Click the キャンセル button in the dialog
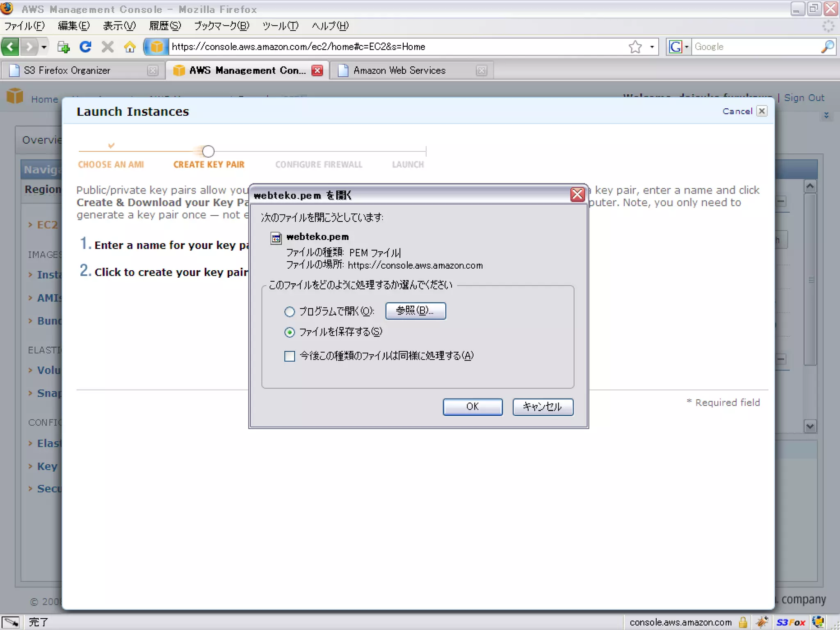 click(x=543, y=407)
